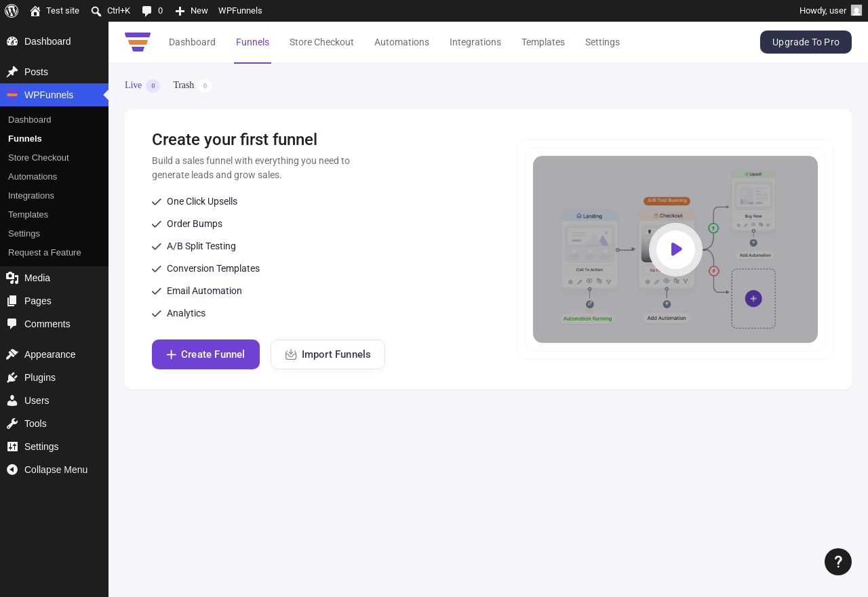Viewport: 868px width, 597px height.
Task: Click the New content menu
Action: coord(191,11)
